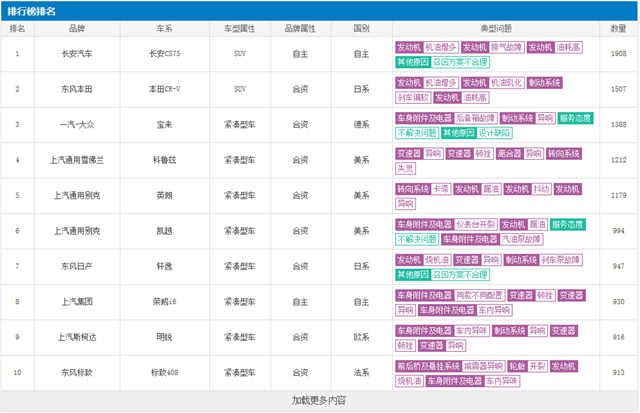
Task: Click the 典型问题 column header
Action: pos(496,29)
